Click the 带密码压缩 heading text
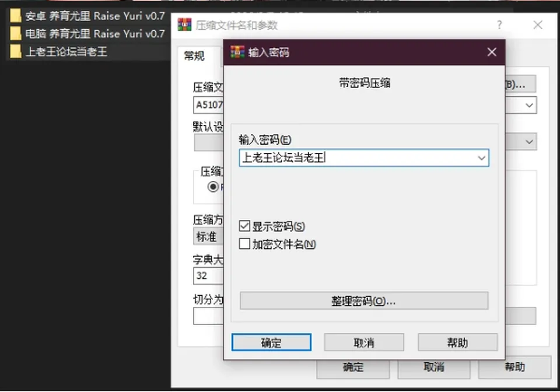This screenshot has height=392, width=560. click(364, 83)
